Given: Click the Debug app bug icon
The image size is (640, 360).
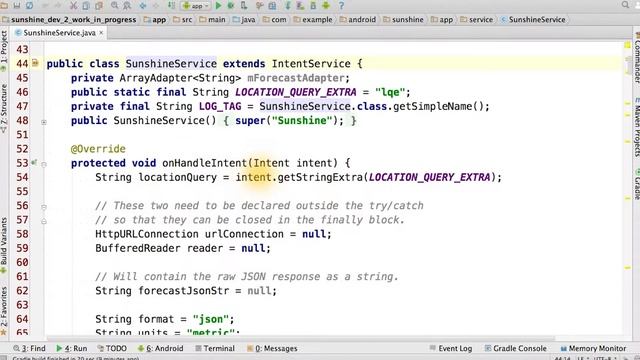Looking at the screenshot, I should [231, 5].
